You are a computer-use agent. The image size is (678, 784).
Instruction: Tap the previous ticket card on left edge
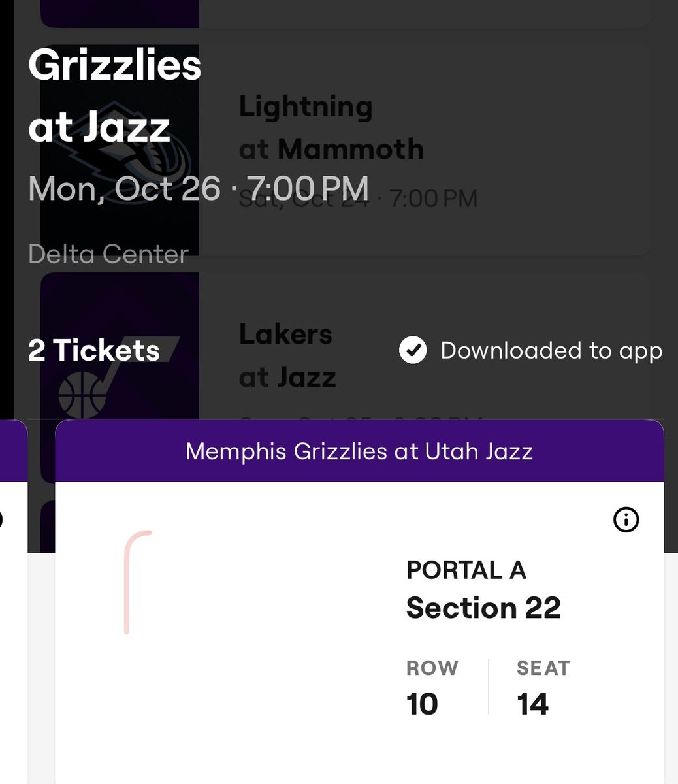(x=13, y=601)
